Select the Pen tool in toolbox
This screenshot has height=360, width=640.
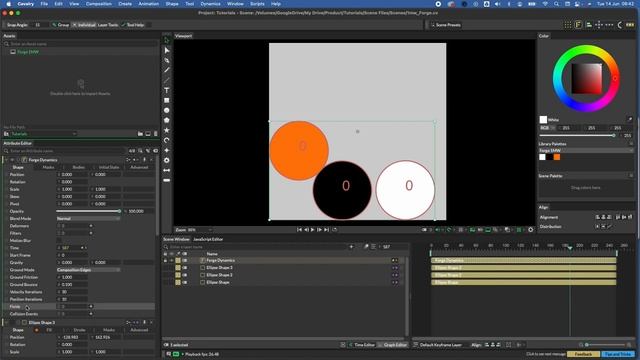(167, 60)
